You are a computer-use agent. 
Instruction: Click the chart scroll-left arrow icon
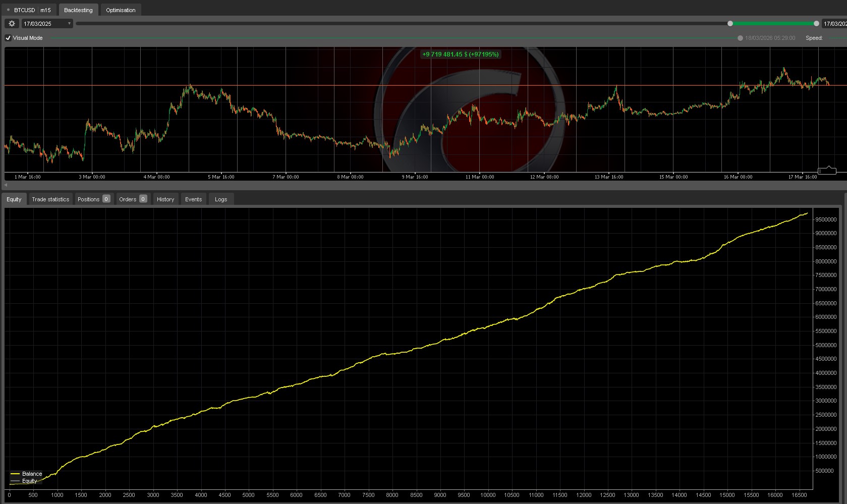pyautogui.click(x=6, y=185)
